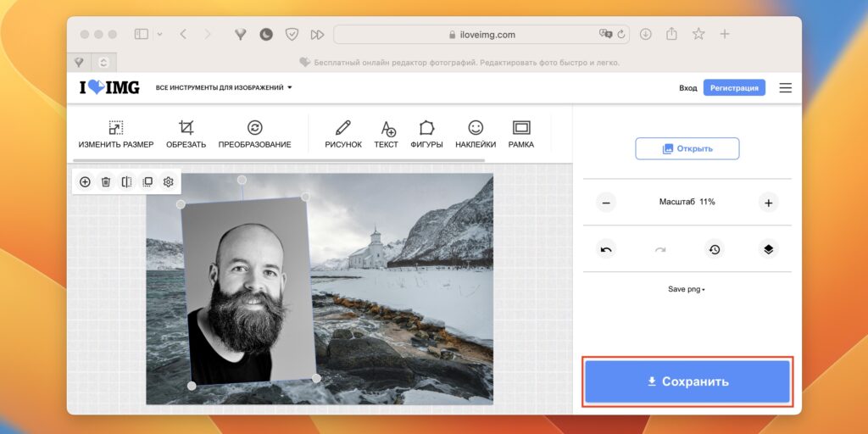Click the shield extension icon
Screen dimensions: 868x434
(x=292, y=34)
